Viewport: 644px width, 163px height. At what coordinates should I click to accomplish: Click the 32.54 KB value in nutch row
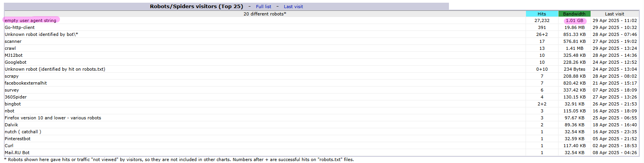click(574, 132)
